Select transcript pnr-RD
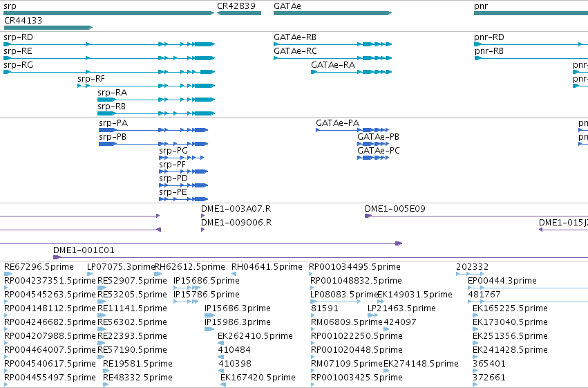 [x=531, y=44]
